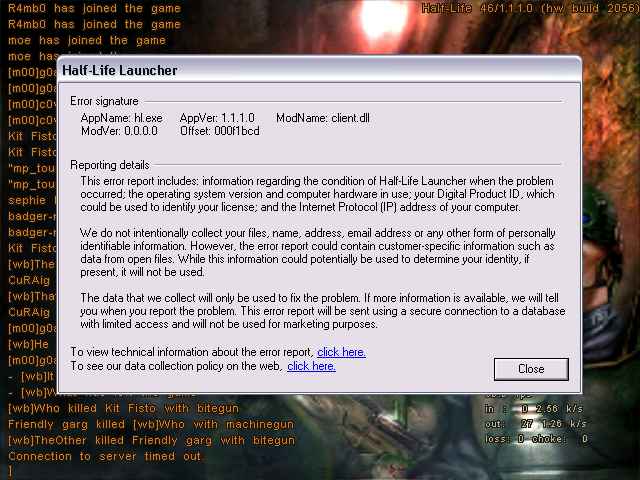Screen dimensions: 640x480
Task: Select the 'ModName: client.dll' text
Action: [x=323, y=118]
